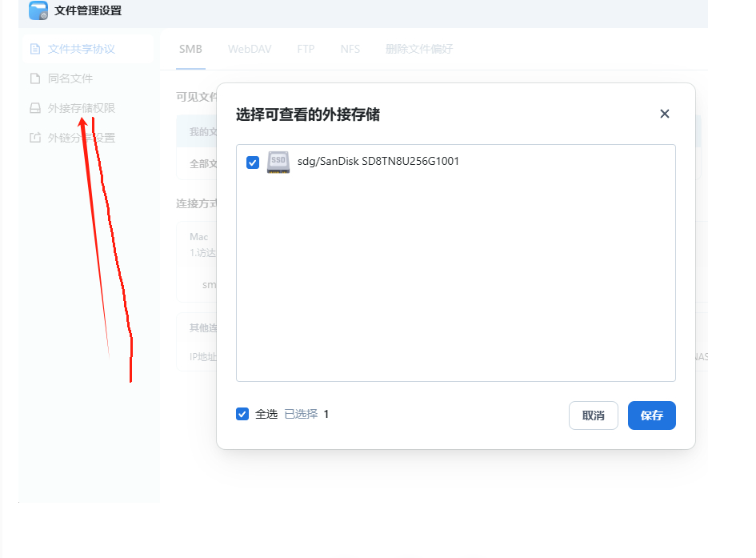Click the SSD drive icon in the list
Screen dimensions: 756x558
point(278,162)
